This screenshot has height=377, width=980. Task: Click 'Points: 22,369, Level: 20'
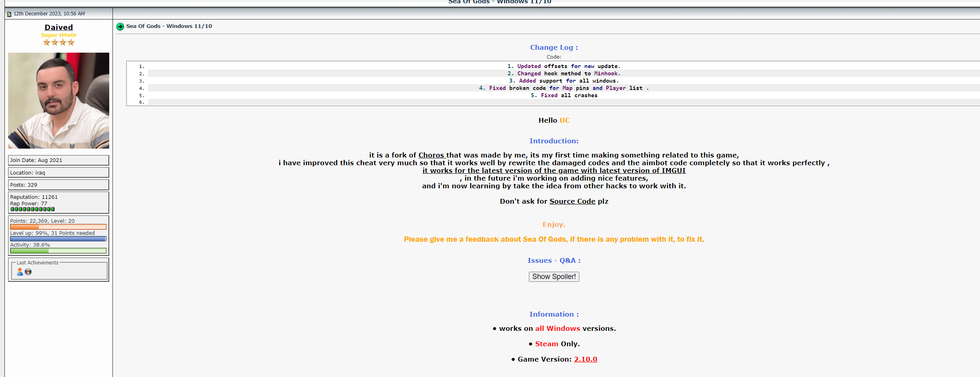42,221
